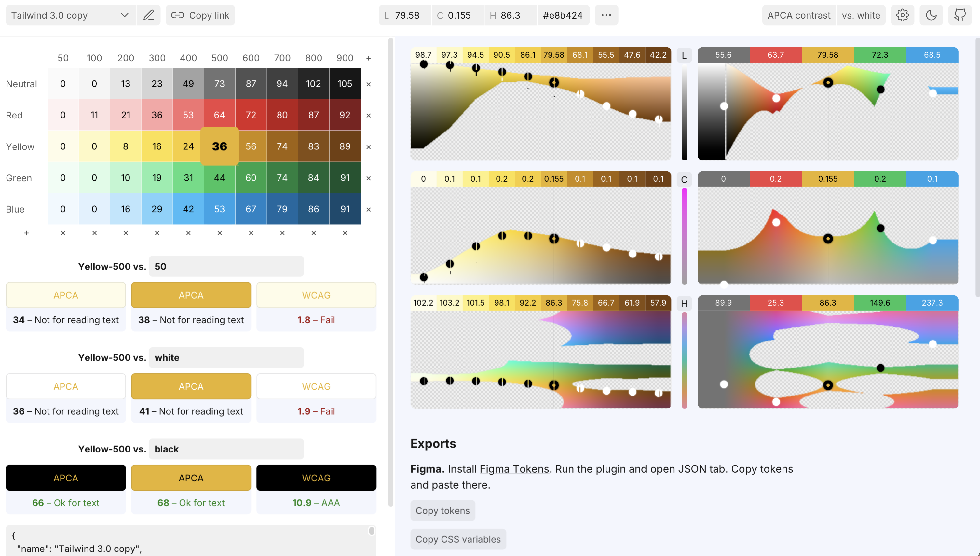The image size is (980, 556).
Task: Open the APCA contrast mode selector
Action: coord(799,15)
